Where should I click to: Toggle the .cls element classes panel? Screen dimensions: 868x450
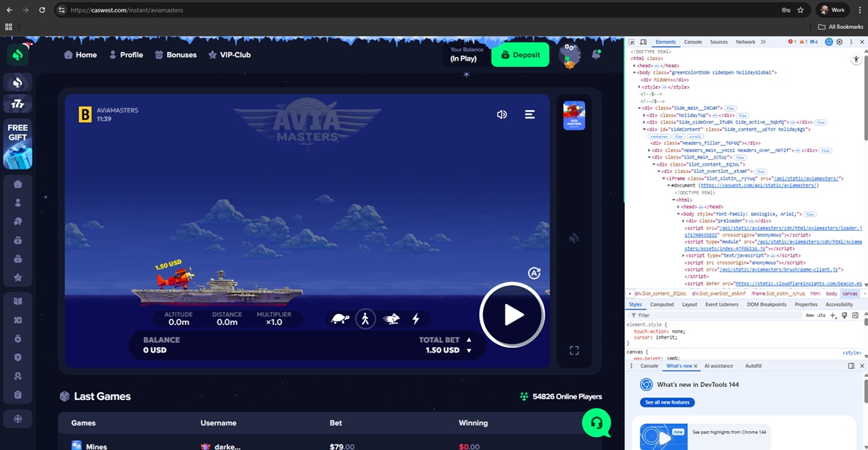click(821, 315)
